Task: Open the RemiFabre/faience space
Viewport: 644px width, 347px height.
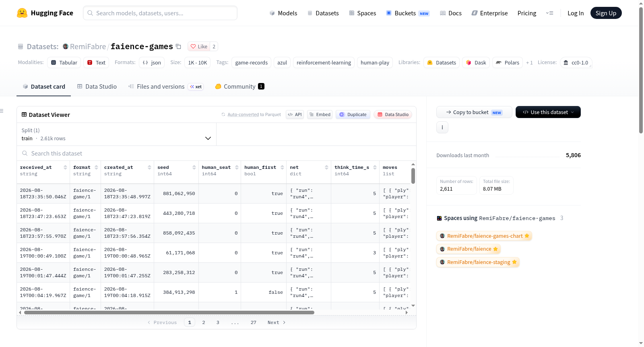Action: click(x=469, y=249)
